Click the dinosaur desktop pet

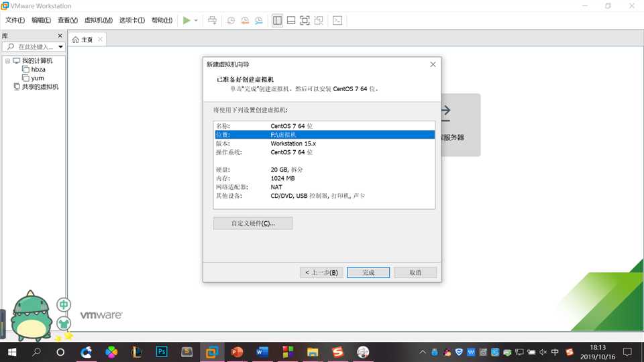tap(32, 316)
